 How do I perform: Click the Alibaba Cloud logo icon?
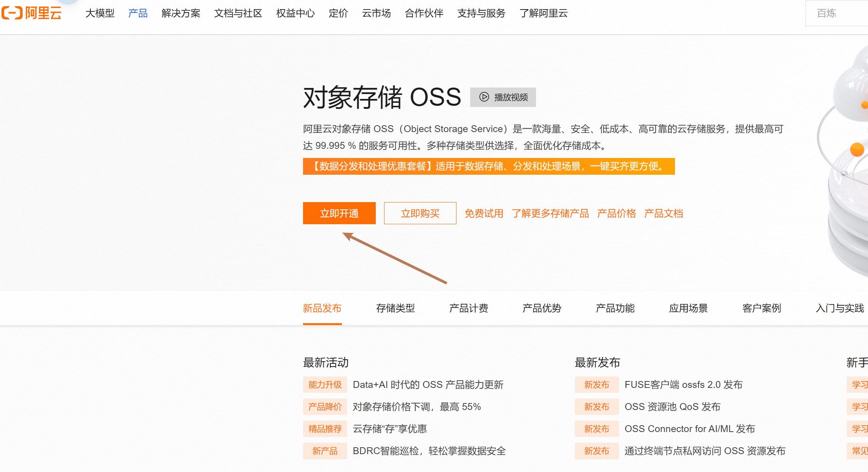pos(12,13)
